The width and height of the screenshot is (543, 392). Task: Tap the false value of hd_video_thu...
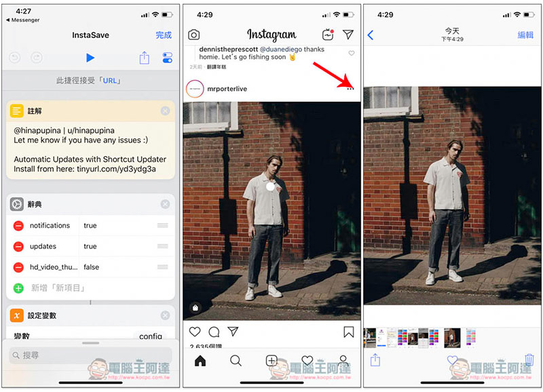[x=92, y=267]
